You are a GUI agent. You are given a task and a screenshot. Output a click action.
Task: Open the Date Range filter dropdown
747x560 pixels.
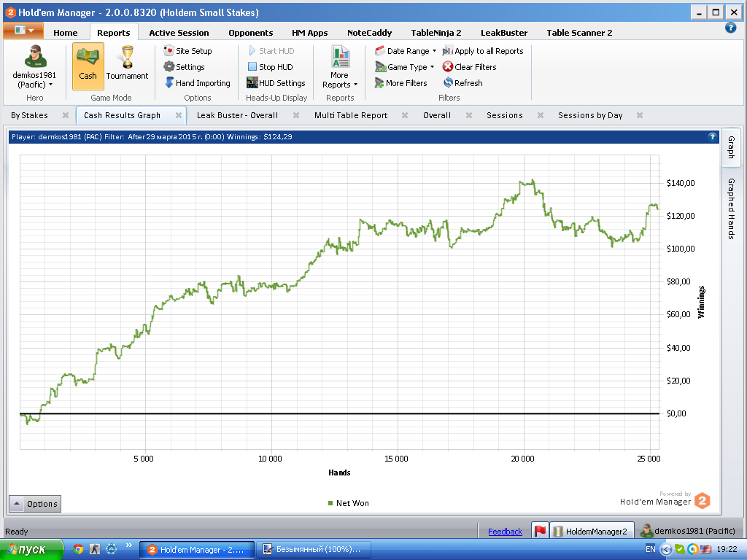click(406, 51)
